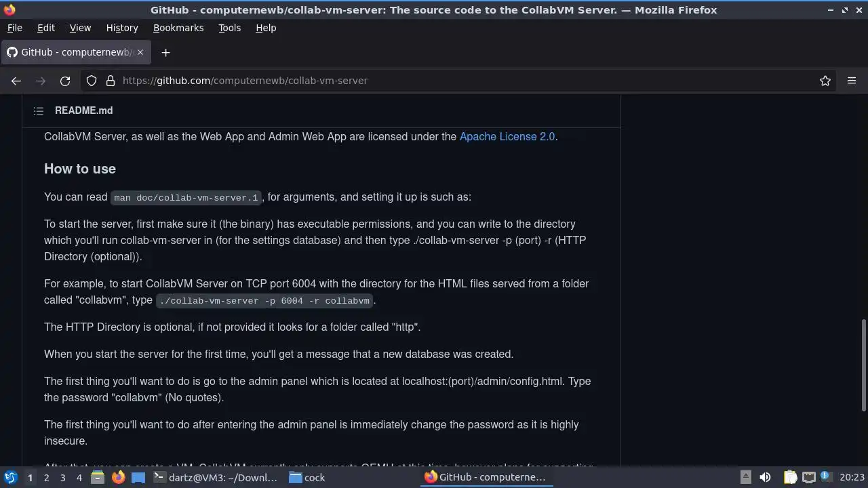Click the 'How to use' heading
The image size is (868, 488).
tap(80, 169)
